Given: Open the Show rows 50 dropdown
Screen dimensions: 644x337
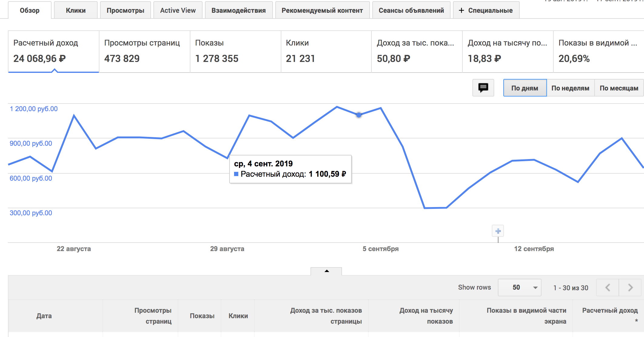Looking at the screenshot, I should pyautogui.click(x=519, y=288).
